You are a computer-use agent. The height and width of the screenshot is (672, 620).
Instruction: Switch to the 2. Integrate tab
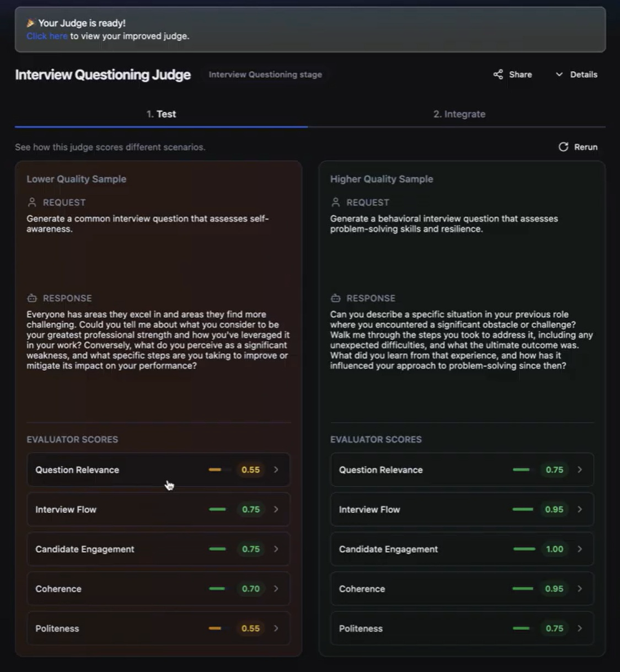click(x=459, y=114)
